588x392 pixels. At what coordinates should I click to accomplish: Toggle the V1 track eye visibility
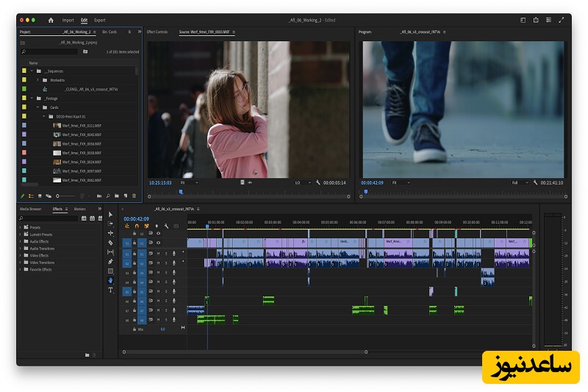click(x=158, y=242)
